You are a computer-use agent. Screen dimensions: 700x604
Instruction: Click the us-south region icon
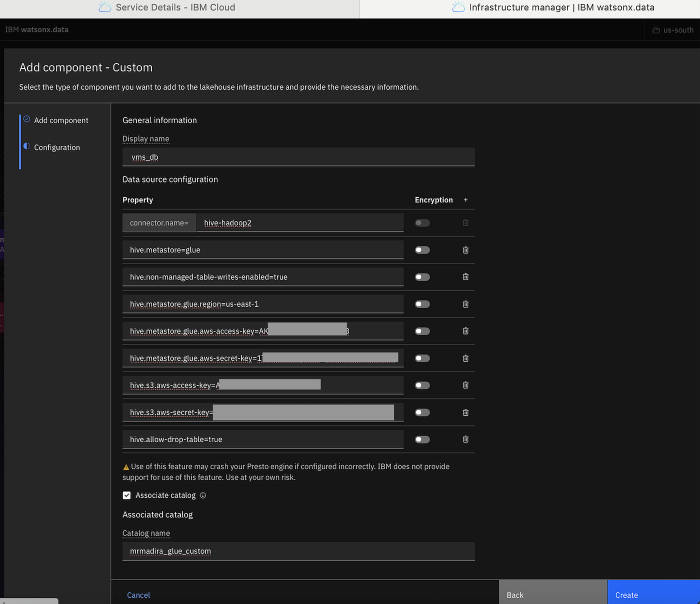[x=656, y=30]
